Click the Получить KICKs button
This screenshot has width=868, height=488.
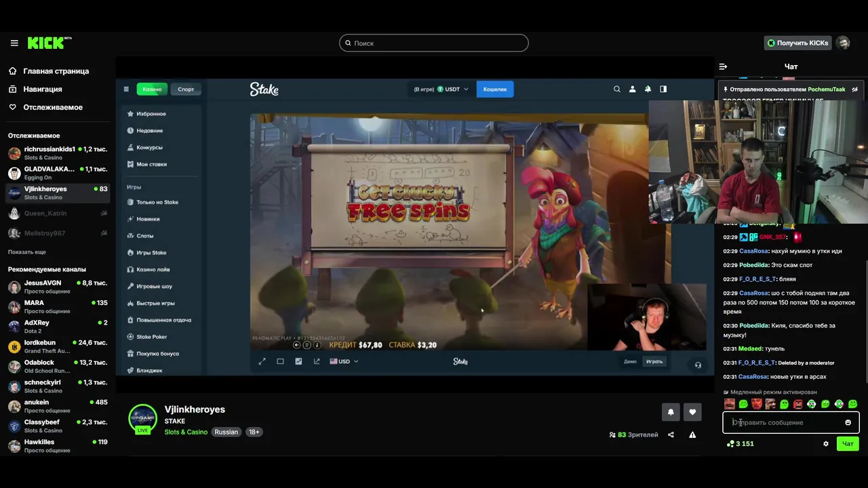point(797,43)
